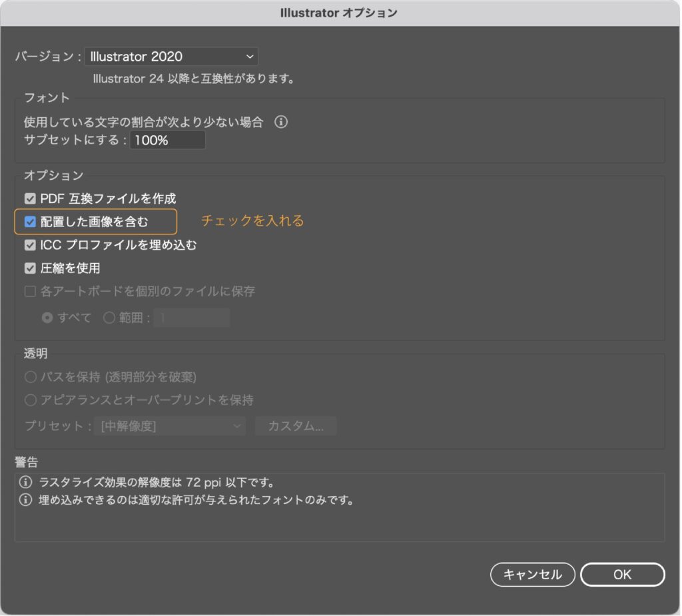Open the プリセット [中解像度] dropdown

point(170,426)
